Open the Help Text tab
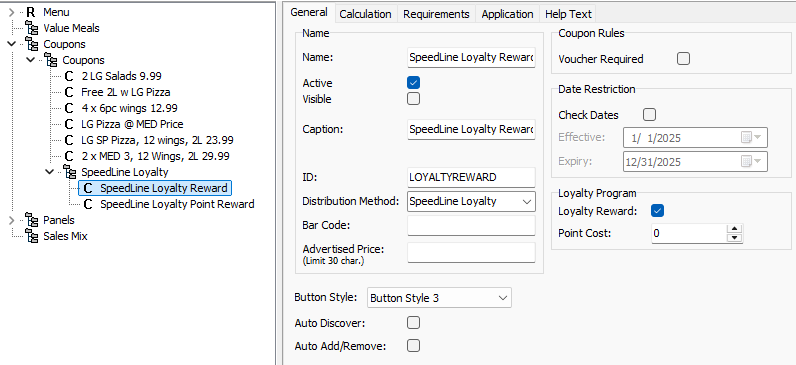The width and height of the screenshot is (796, 365). point(568,14)
